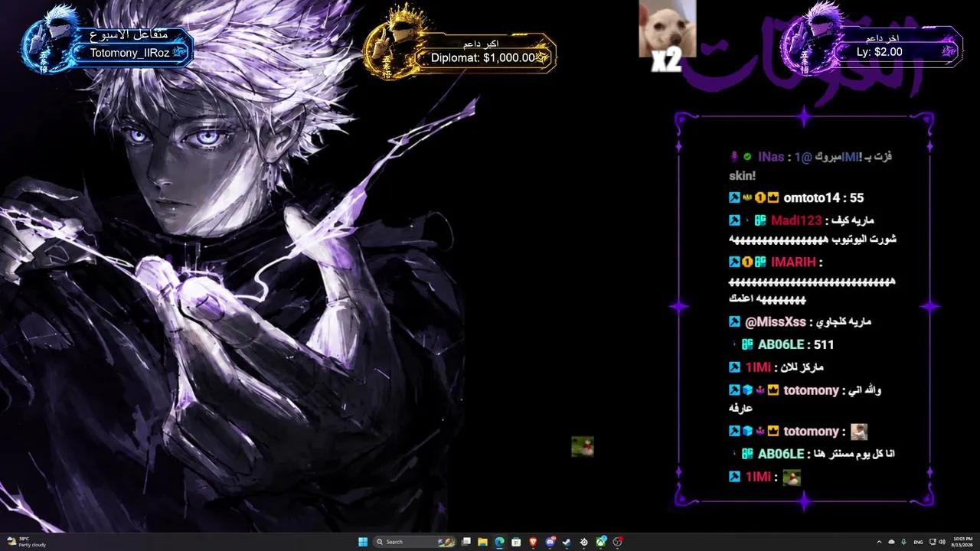Open Steam from the taskbar
Screen dimensions: 980x551
point(567,542)
